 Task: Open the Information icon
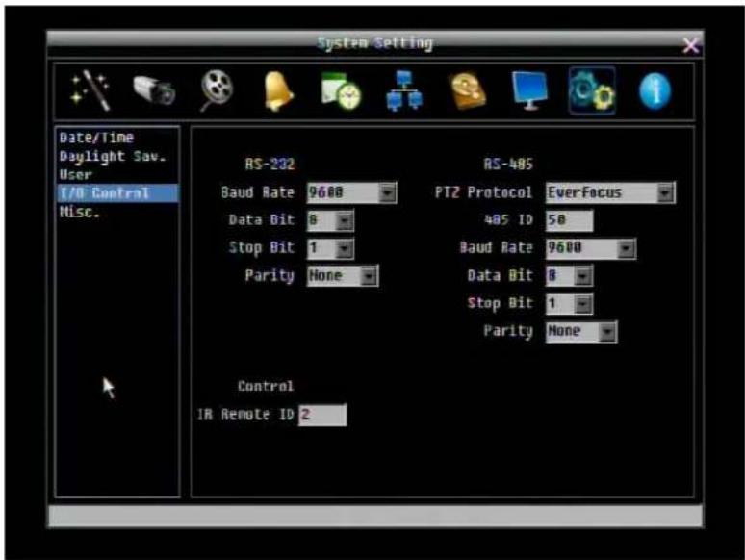point(655,90)
